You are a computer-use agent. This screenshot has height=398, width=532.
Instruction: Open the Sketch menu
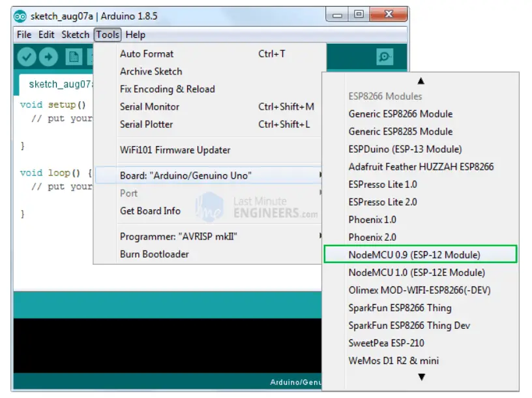click(x=75, y=35)
